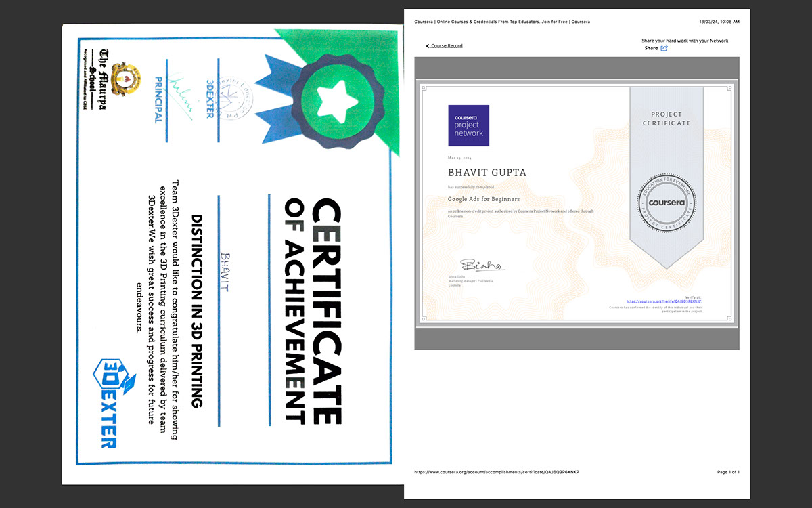Click the OF ACHIEVEMENT heading
This screenshot has width=812, height=508.
pyautogui.click(x=295, y=310)
